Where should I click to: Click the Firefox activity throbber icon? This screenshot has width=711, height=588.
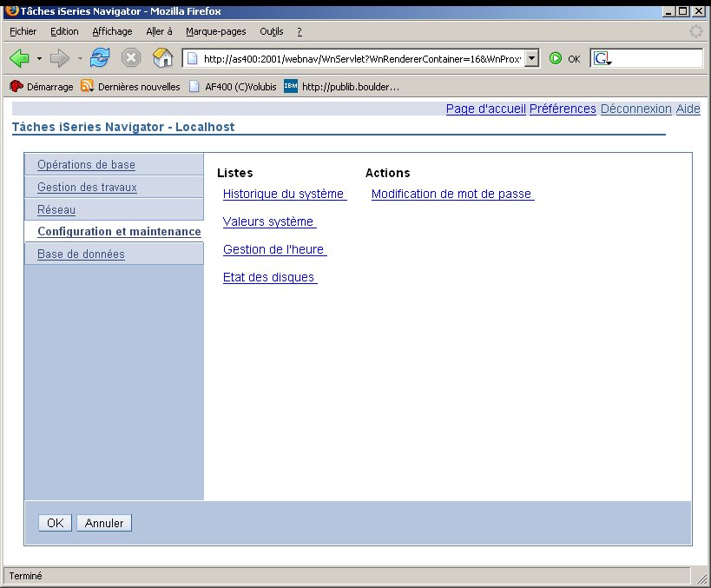696,31
